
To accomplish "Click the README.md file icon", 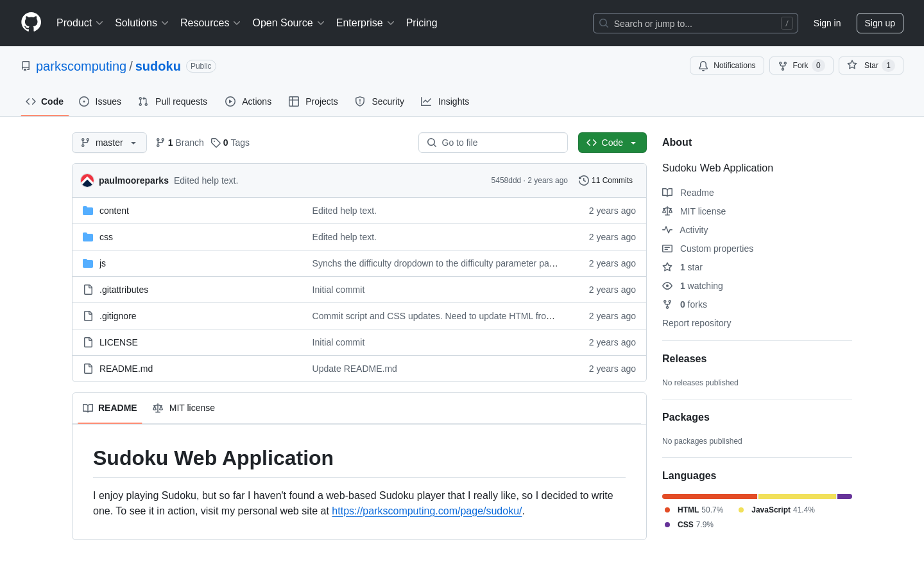I will pyautogui.click(x=88, y=369).
